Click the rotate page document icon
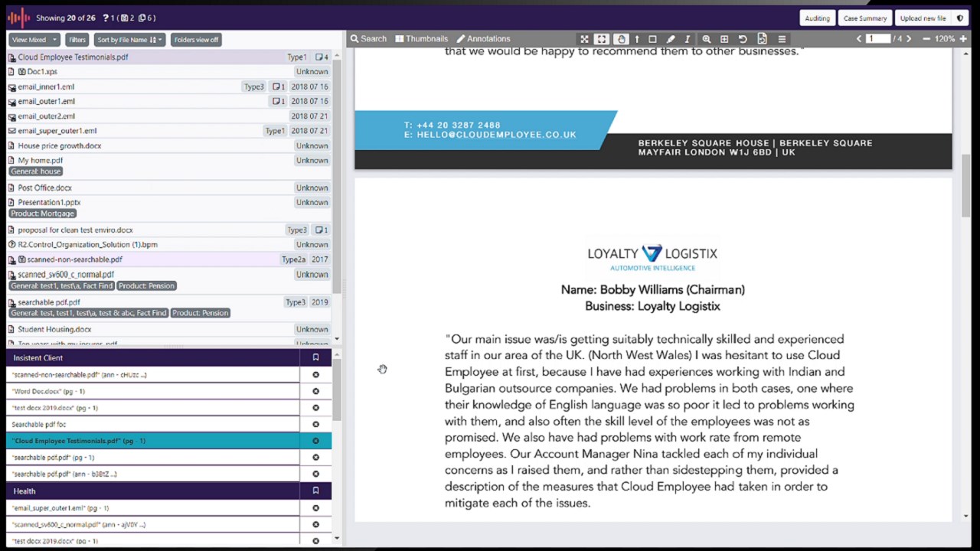Viewport: 980px width, 551px height. tap(762, 39)
